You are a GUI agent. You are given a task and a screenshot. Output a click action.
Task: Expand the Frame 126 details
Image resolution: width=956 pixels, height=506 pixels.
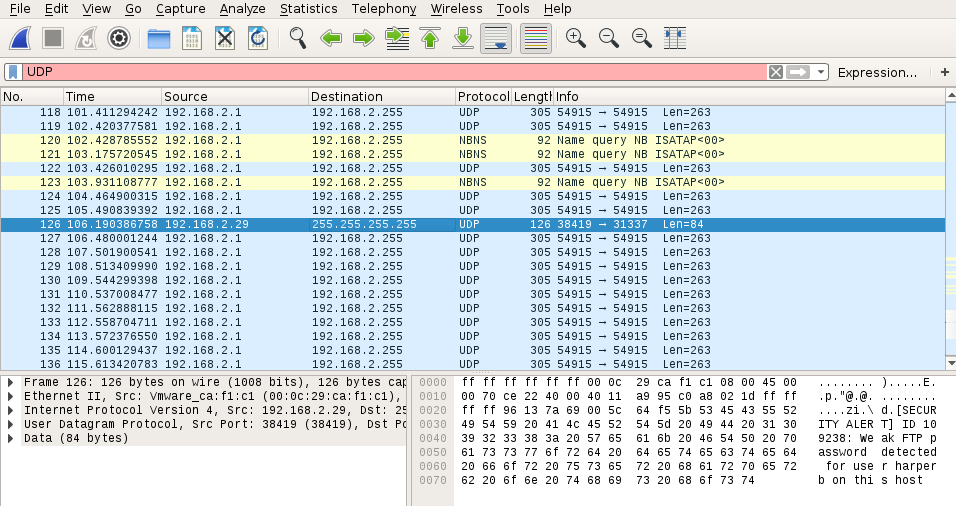(x=10, y=382)
